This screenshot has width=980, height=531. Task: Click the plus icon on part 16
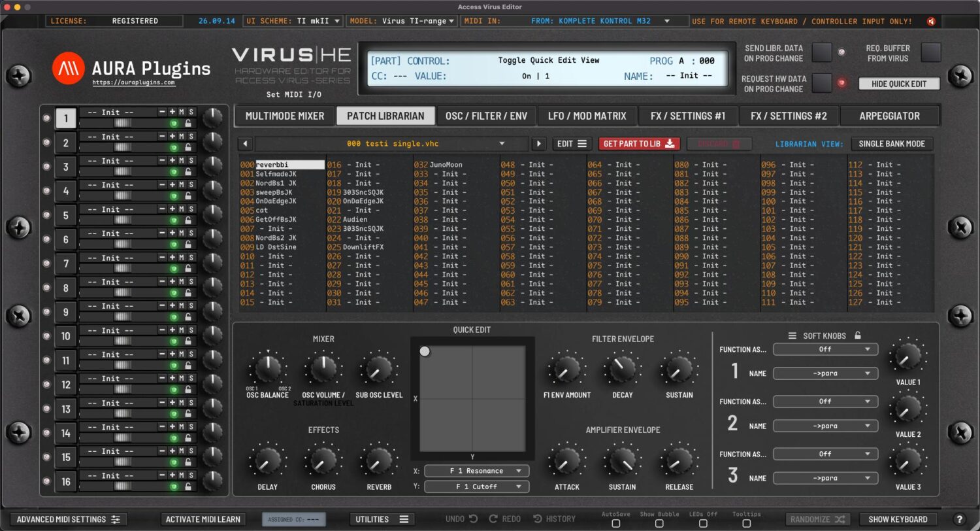(172, 475)
